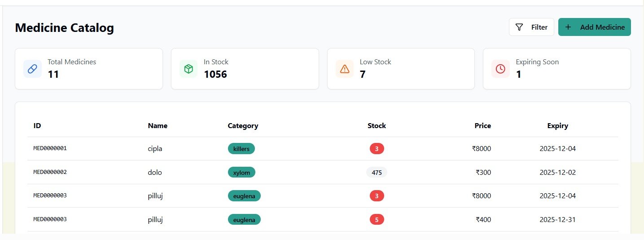Select the xylom category tag
The height and width of the screenshot is (240, 644).
point(241,172)
